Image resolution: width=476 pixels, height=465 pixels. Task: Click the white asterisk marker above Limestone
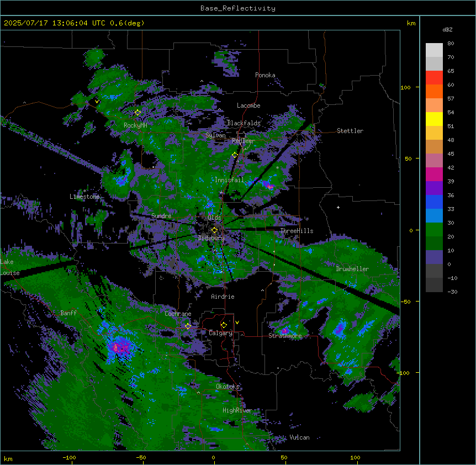(85, 191)
